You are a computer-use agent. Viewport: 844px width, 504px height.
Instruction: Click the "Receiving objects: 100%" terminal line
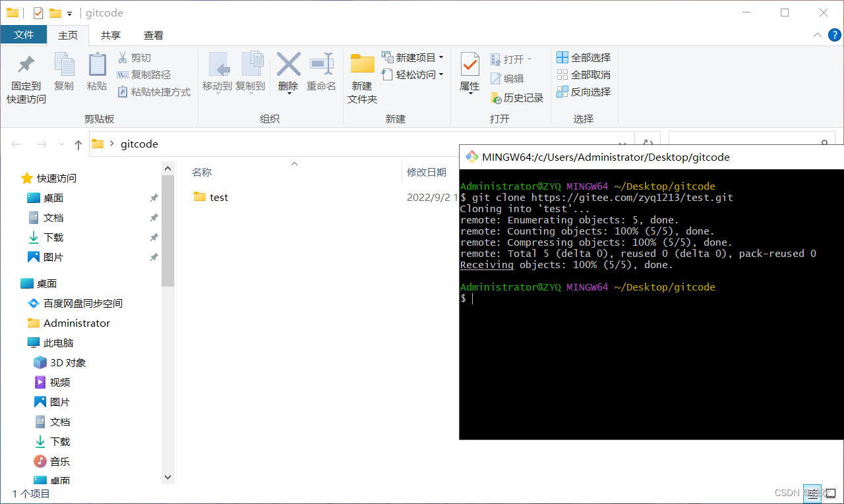click(x=566, y=265)
